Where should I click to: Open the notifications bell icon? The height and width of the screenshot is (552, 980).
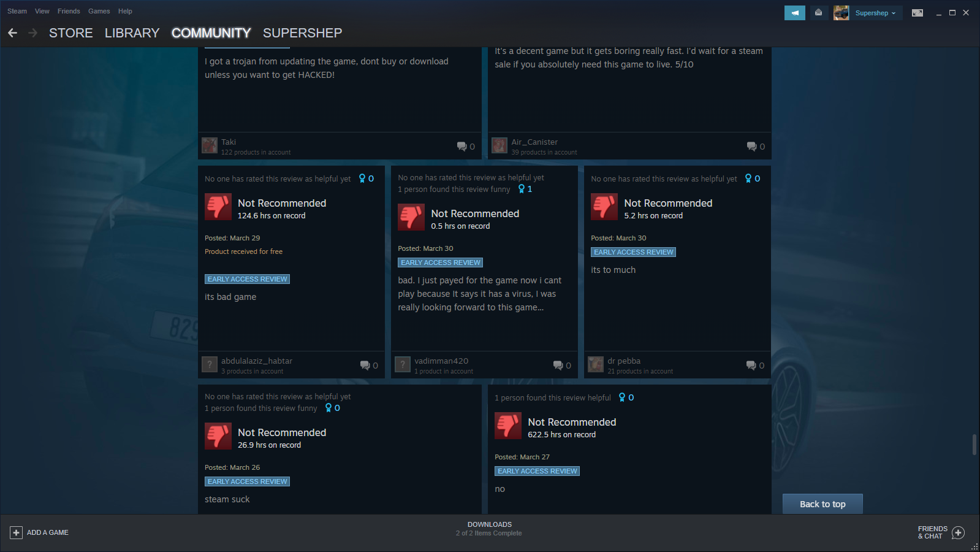(x=818, y=13)
